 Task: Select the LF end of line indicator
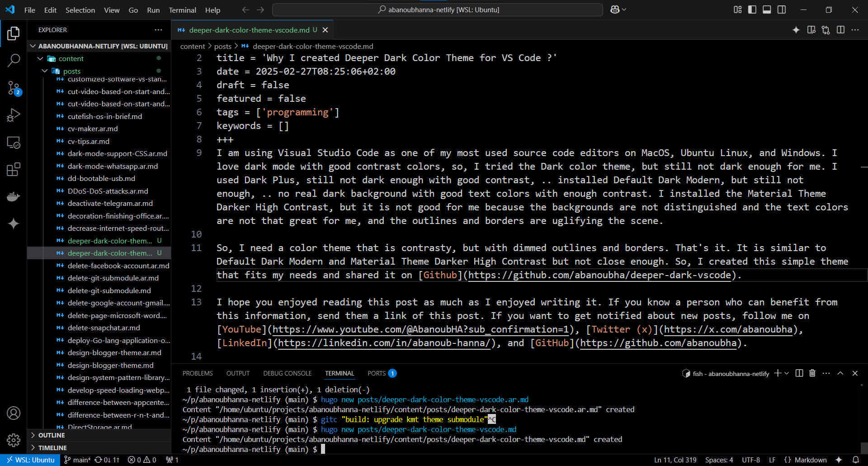click(x=772, y=460)
